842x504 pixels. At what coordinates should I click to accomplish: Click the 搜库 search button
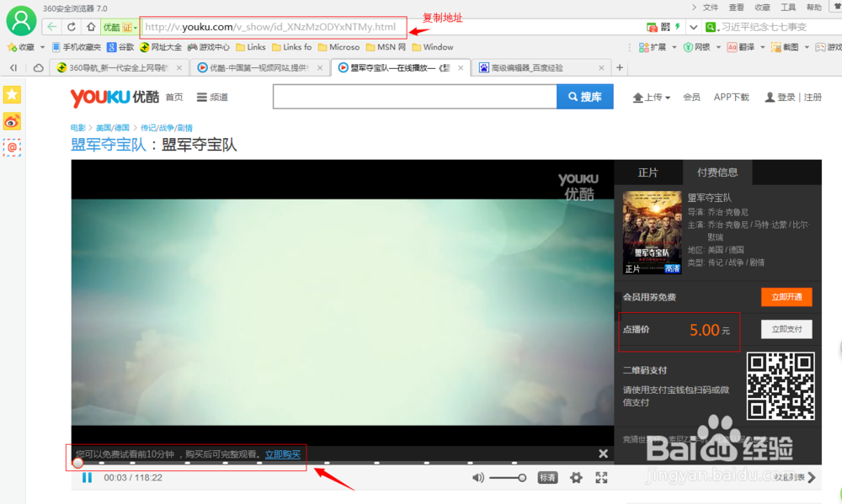pyautogui.click(x=585, y=97)
